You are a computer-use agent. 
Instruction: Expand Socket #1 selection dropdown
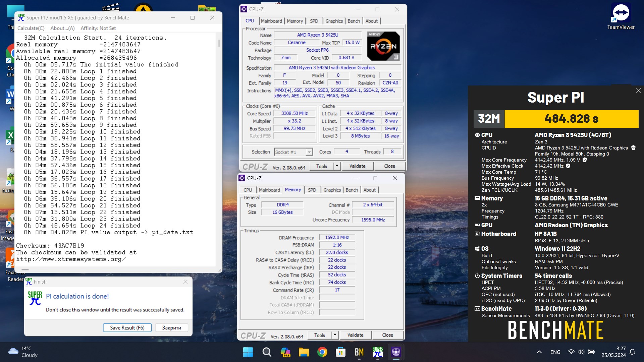[293, 152]
